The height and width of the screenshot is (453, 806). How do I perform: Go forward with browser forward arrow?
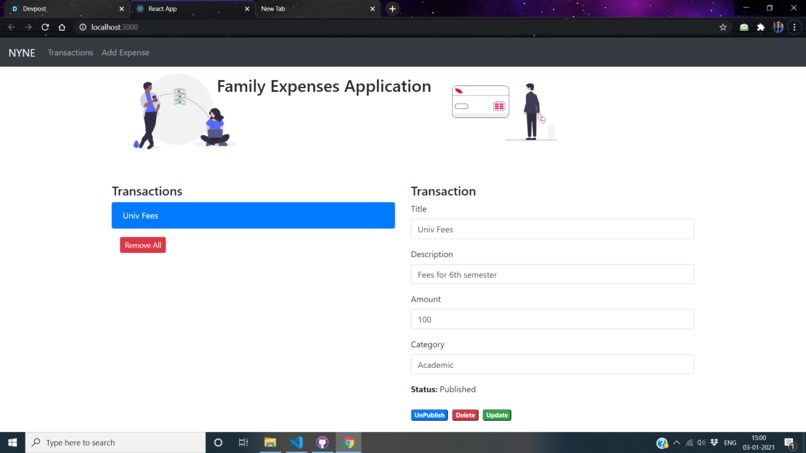(x=28, y=27)
